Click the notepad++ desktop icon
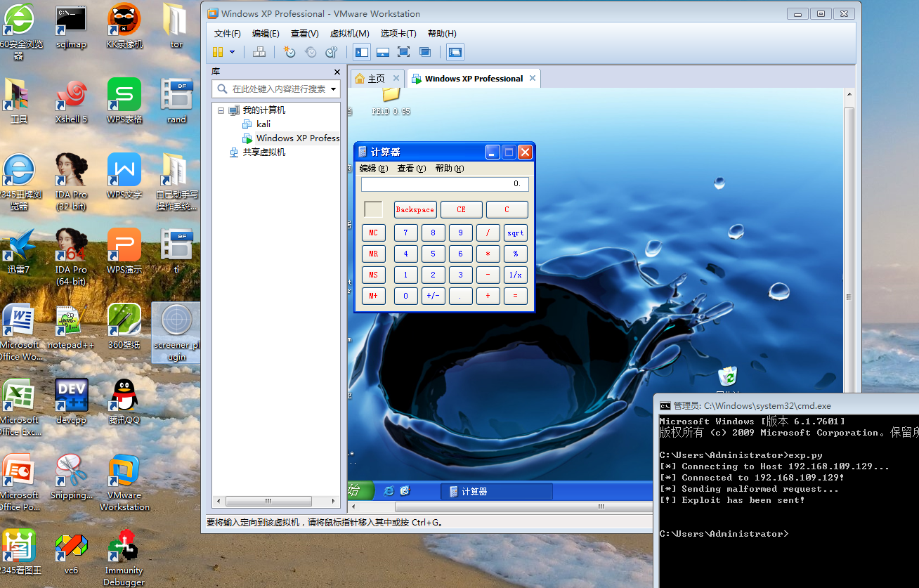The height and width of the screenshot is (588, 919). [x=71, y=327]
